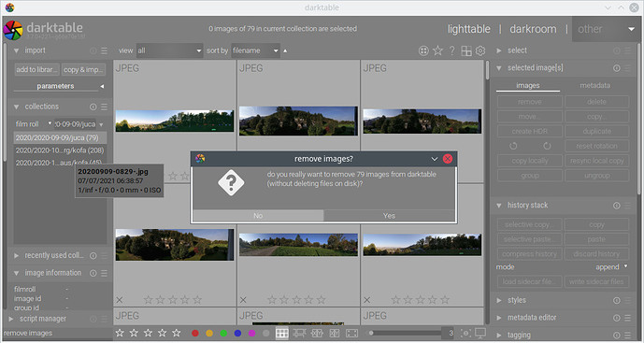Screen dimensions: 644x343
Task: Select the dynamic culling layout icon
Action: pyautogui.click(x=335, y=333)
